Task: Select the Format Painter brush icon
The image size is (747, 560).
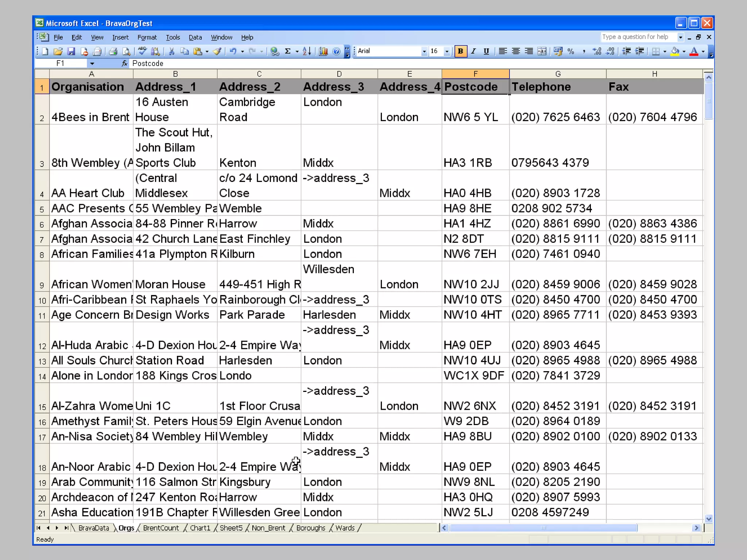Action: tap(217, 51)
